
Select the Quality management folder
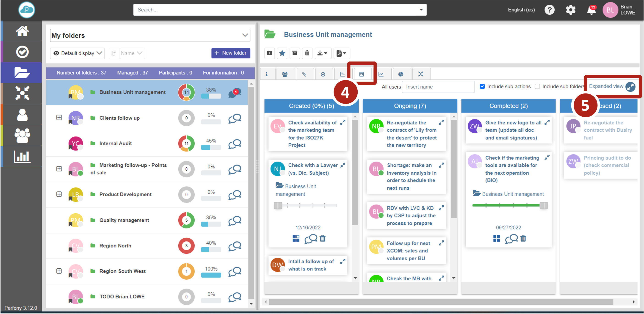pyautogui.click(x=124, y=220)
